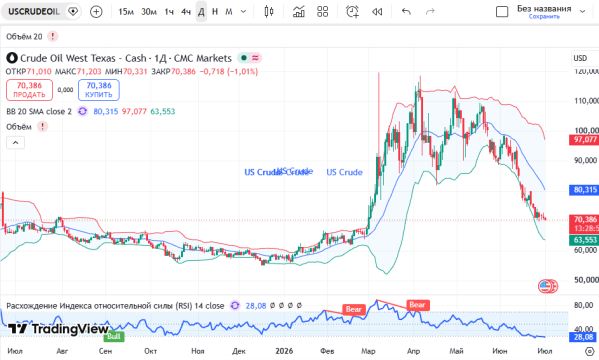
Task: Collapse the indicator legend with the caret button
Action: (x=15, y=143)
